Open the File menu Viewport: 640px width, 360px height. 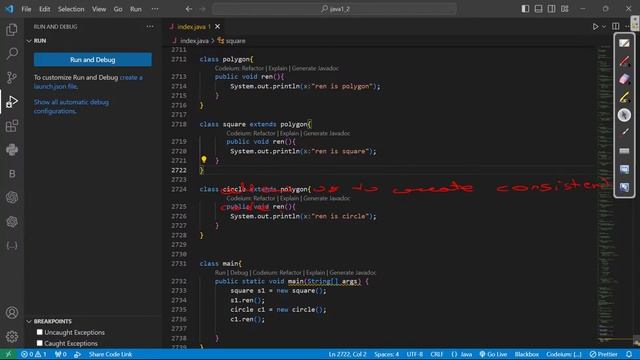tap(26, 9)
